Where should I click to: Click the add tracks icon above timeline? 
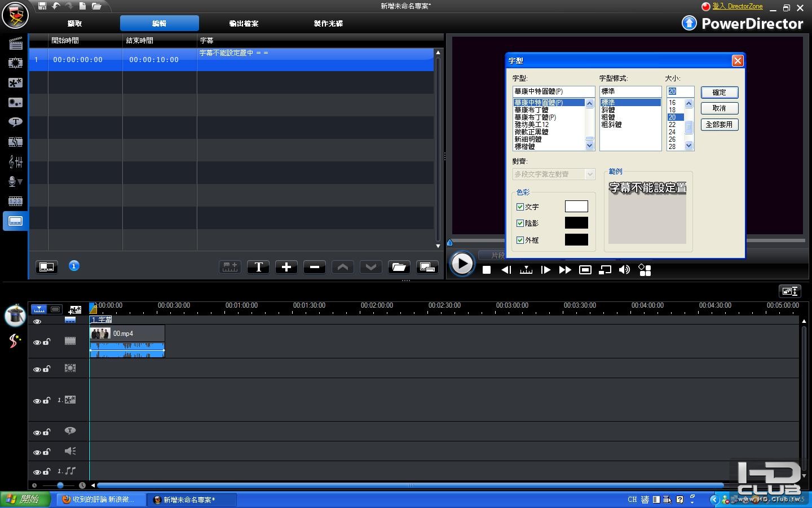[x=74, y=309]
